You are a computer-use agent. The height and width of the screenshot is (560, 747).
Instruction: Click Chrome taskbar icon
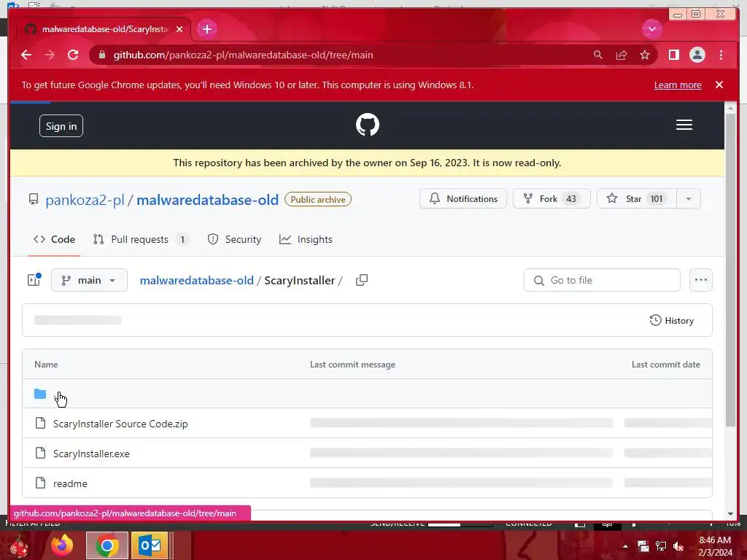(x=107, y=545)
